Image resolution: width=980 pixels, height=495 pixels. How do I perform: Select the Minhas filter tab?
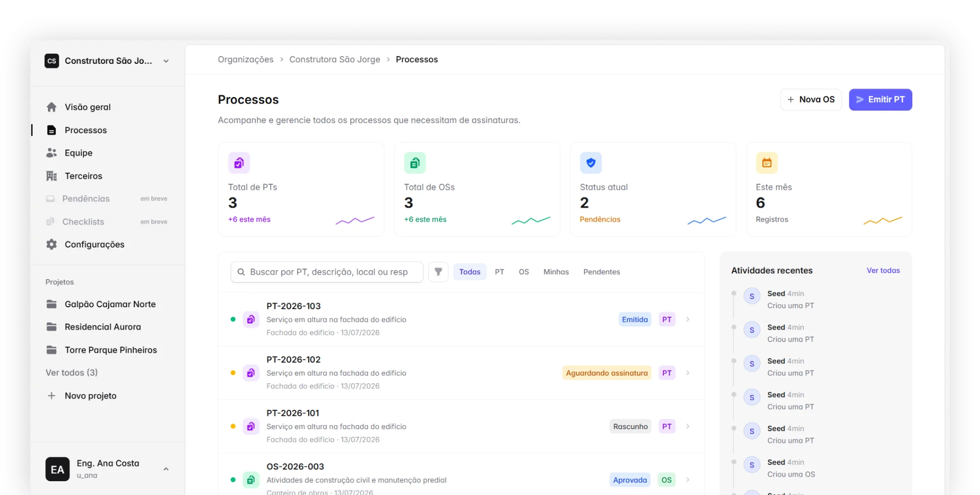tap(556, 272)
